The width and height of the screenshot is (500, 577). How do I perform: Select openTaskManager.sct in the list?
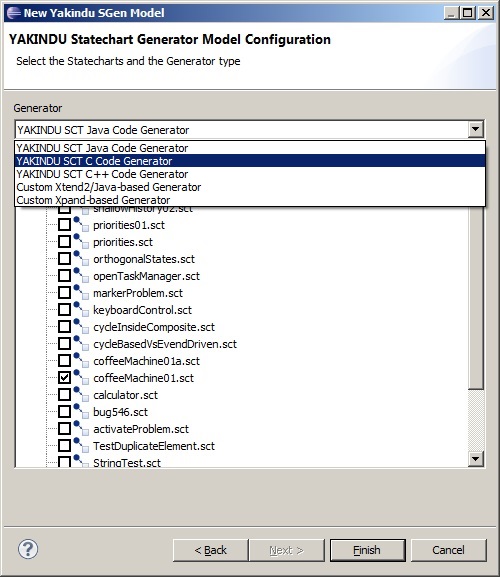[x=146, y=276]
